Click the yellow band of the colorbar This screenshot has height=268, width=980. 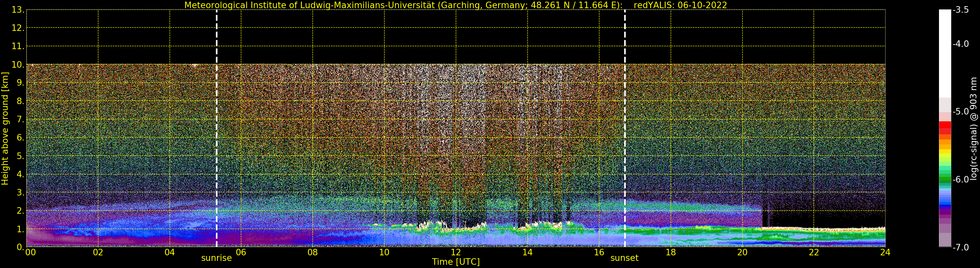coord(945,151)
